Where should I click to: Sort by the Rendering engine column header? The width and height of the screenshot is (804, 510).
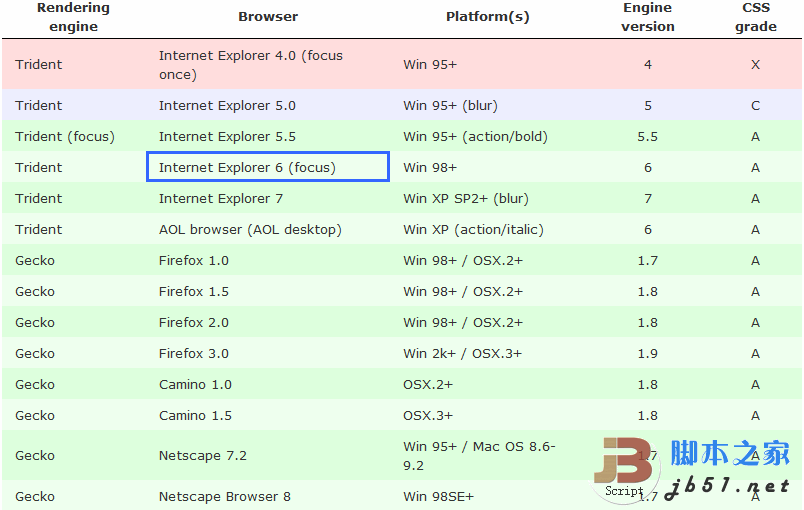[x=73, y=17]
